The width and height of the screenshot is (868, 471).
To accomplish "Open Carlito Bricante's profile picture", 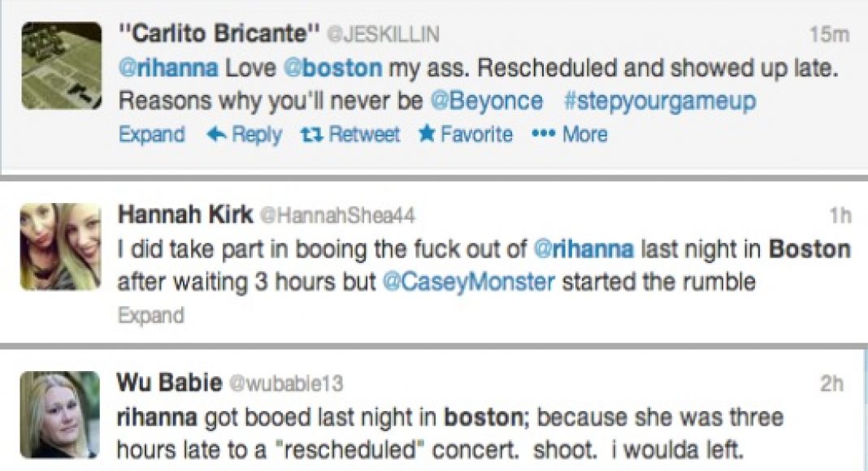I will tap(61, 65).
